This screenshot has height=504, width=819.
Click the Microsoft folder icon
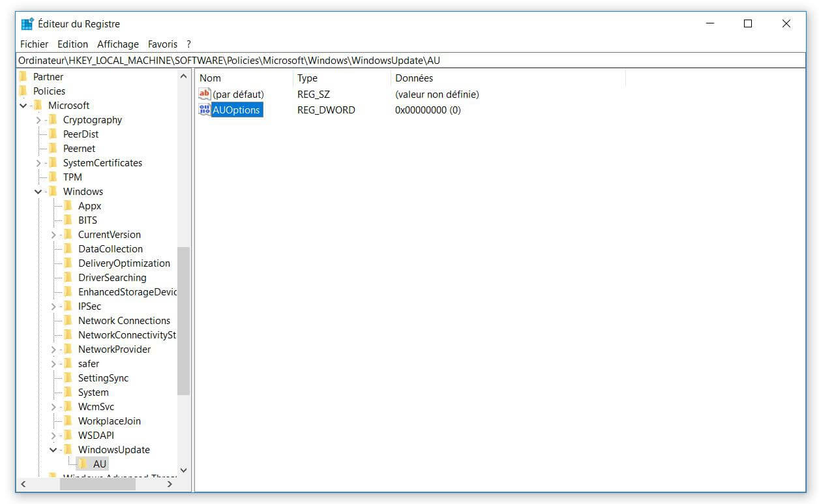38,105
